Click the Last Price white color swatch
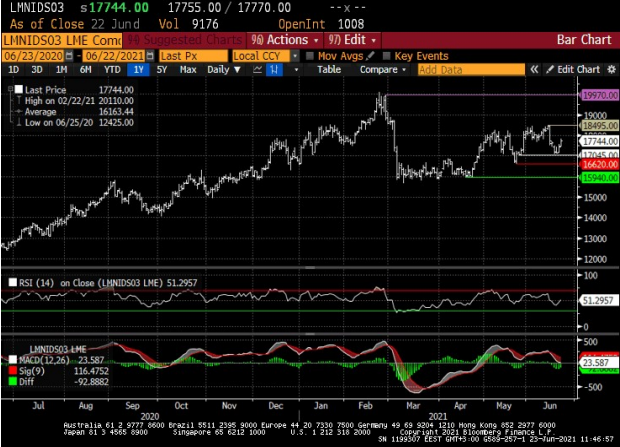 19,89
